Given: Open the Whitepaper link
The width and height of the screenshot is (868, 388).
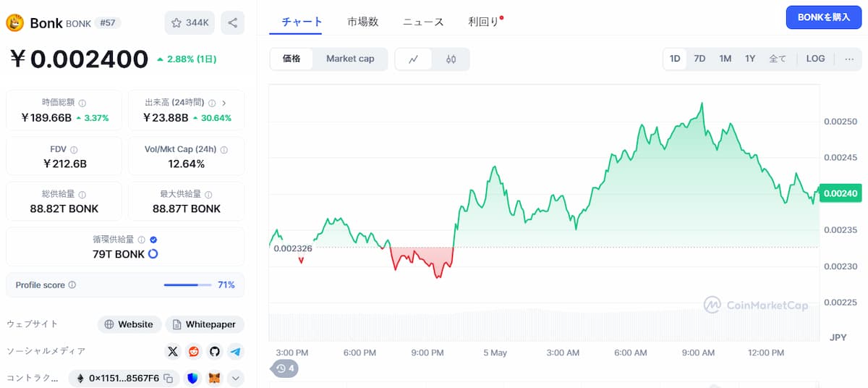Looking at the screenshot, I should [x=205, y=324].
